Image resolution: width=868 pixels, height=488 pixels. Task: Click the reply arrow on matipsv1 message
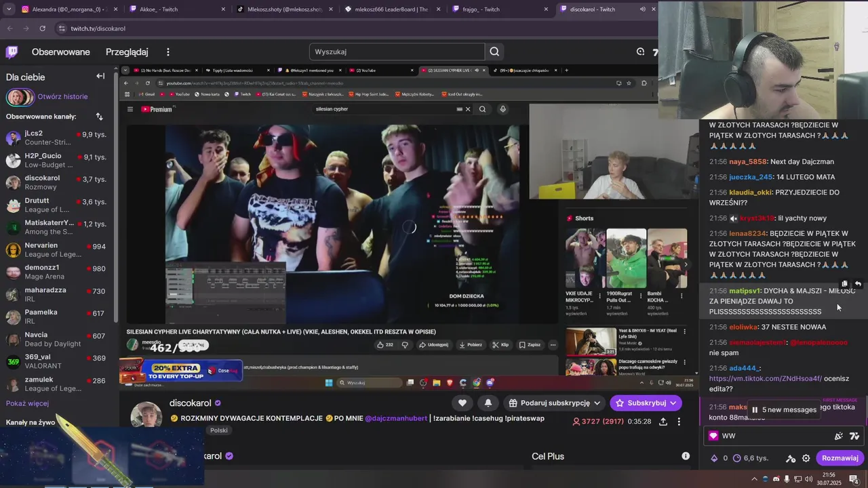coord(858,284)
